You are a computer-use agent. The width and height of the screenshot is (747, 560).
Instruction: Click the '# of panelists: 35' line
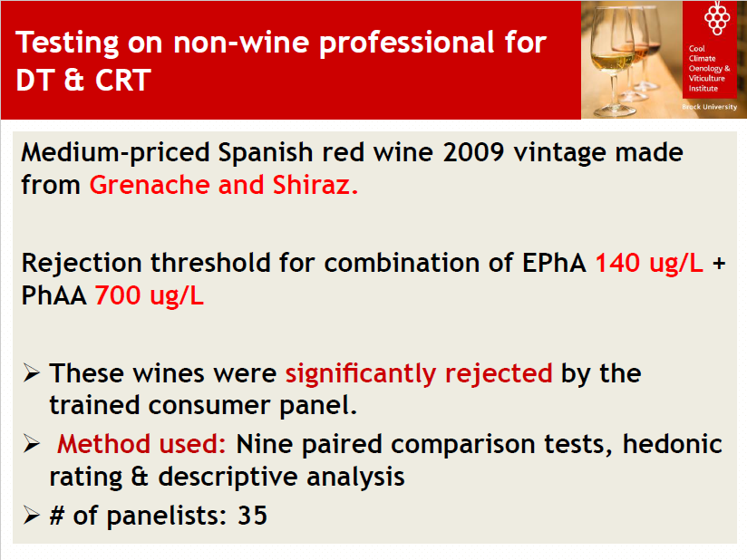158,516
